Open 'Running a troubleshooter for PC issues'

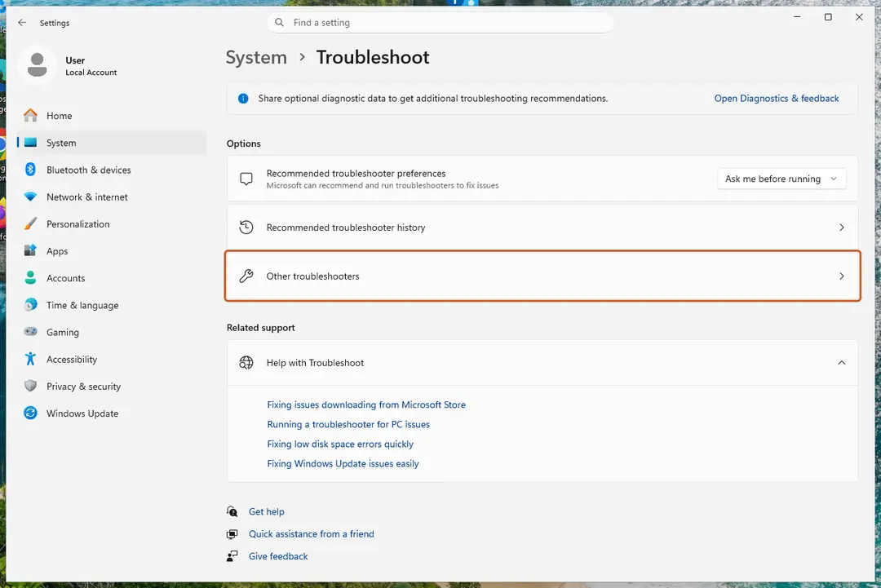(x=348, y=424)
